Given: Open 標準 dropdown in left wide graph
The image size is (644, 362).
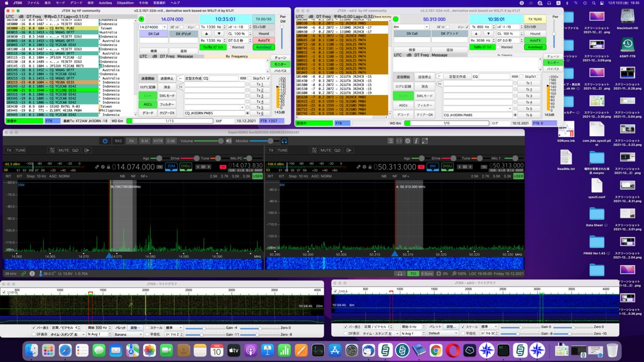Looking at the screenshot, I should [174, 328].
